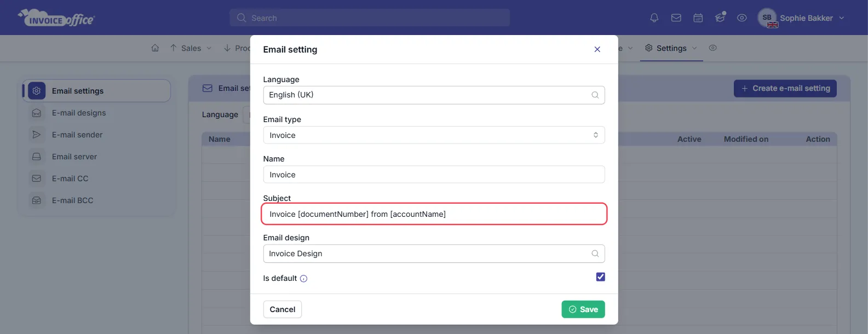Click the Name column header
The height and width of the screenshot is (334, 868).
pyautogui.click(x=219, y=139)
